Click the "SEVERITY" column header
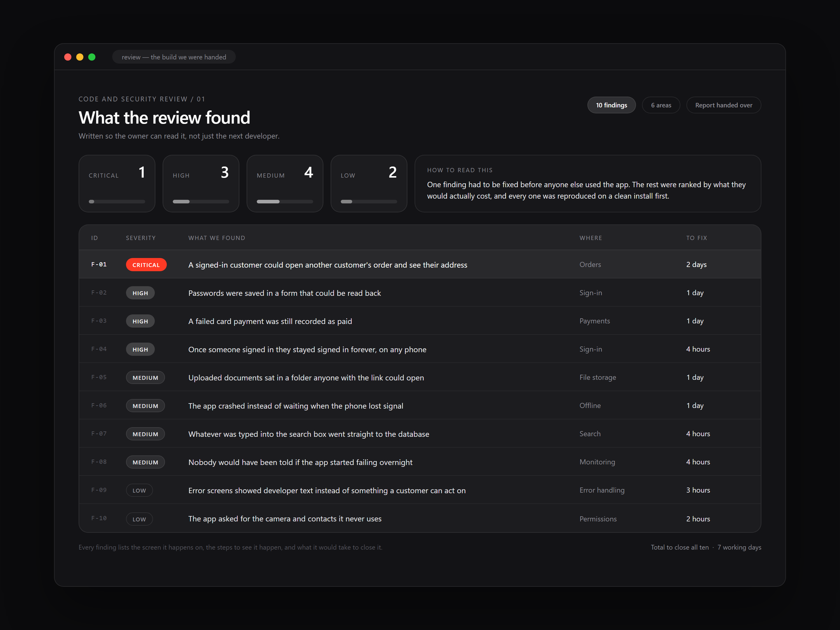 coord(141,238)
